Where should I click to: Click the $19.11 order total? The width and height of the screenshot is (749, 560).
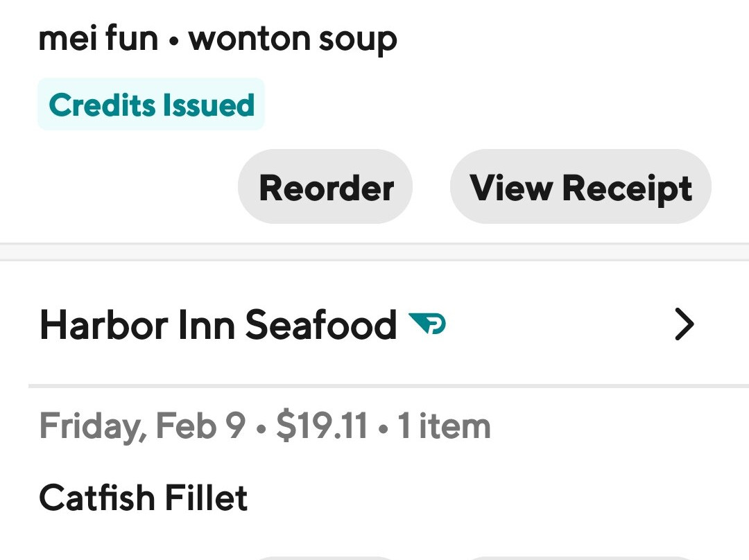[x=322, y=426]
